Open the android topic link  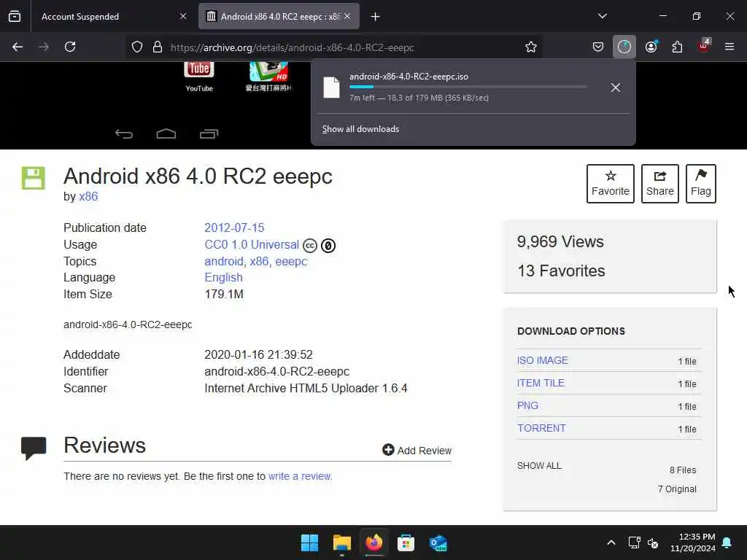click(223, 262)
